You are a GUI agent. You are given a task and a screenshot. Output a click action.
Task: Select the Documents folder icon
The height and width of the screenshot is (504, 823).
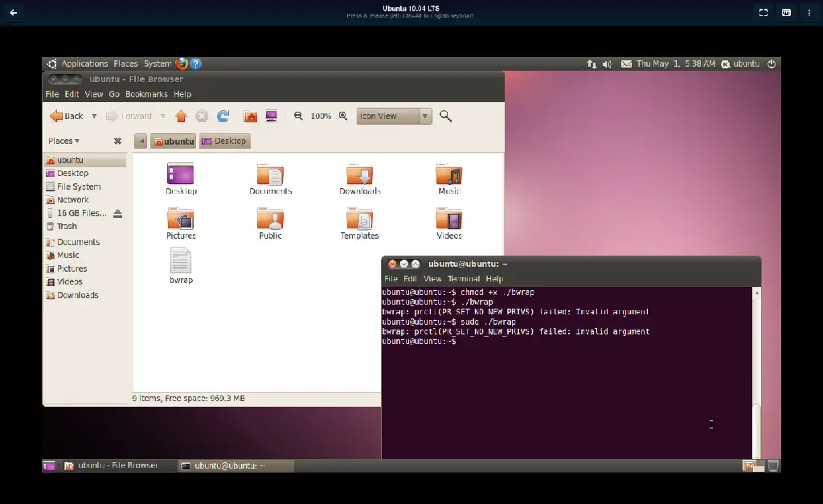[x=270, y=174]
